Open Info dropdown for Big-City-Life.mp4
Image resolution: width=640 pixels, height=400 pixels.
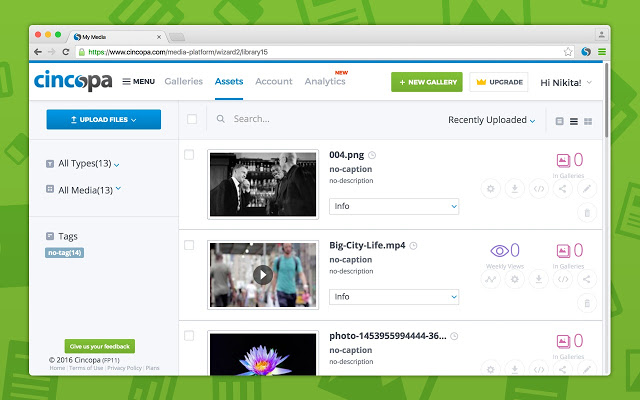(x=394, y=297)
